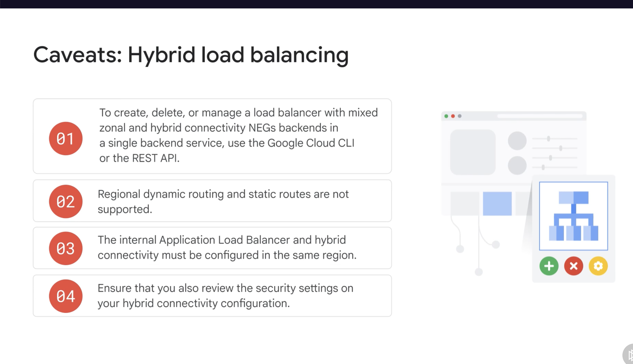Click the green plus add icon

coord(549,266)
